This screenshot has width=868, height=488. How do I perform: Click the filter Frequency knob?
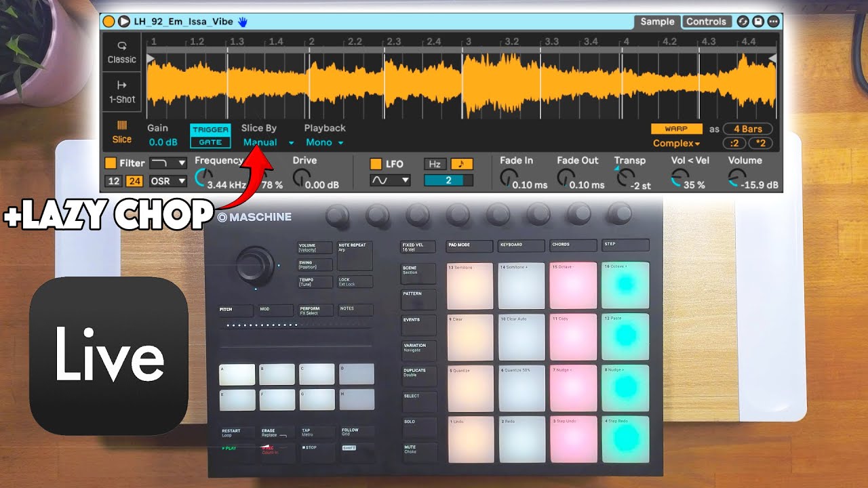(x=202, y=178)
